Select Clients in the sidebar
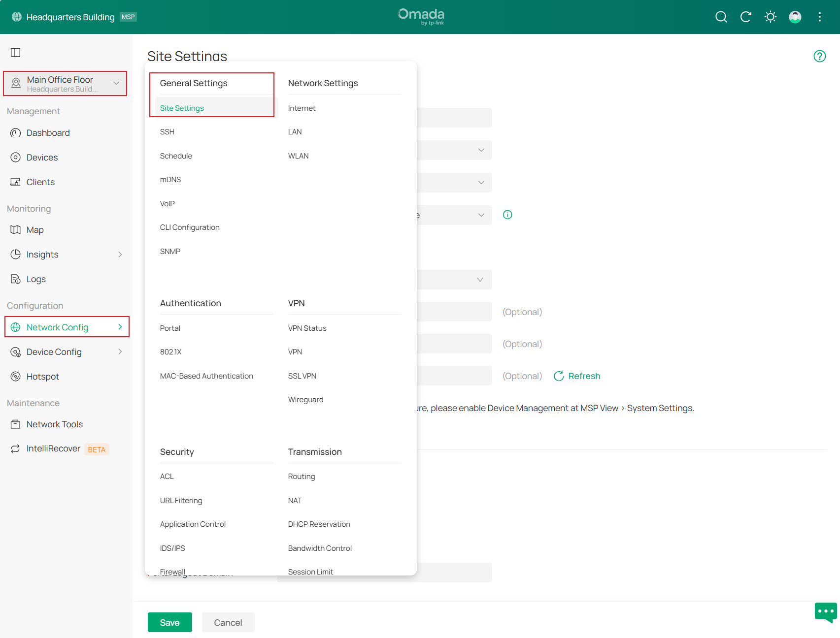Screen dimensions: 840x638 [x=40, y=182]
